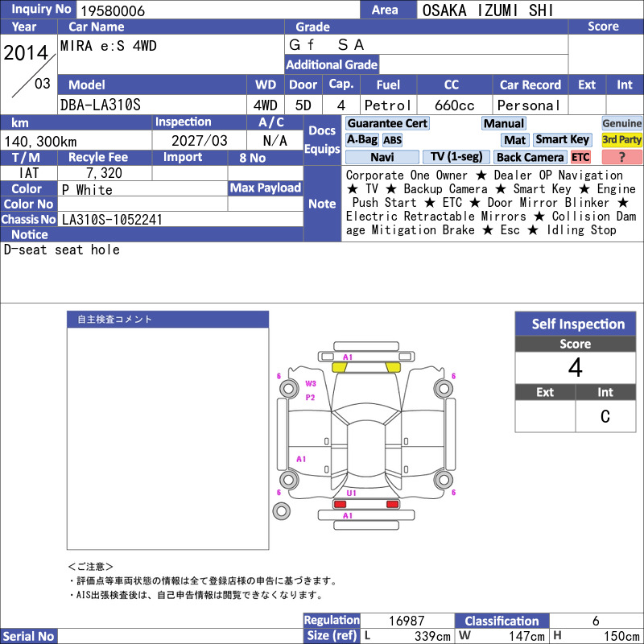Click the Max Payload label
This screenshot has height=644, width=644.
tap(266, 188)
